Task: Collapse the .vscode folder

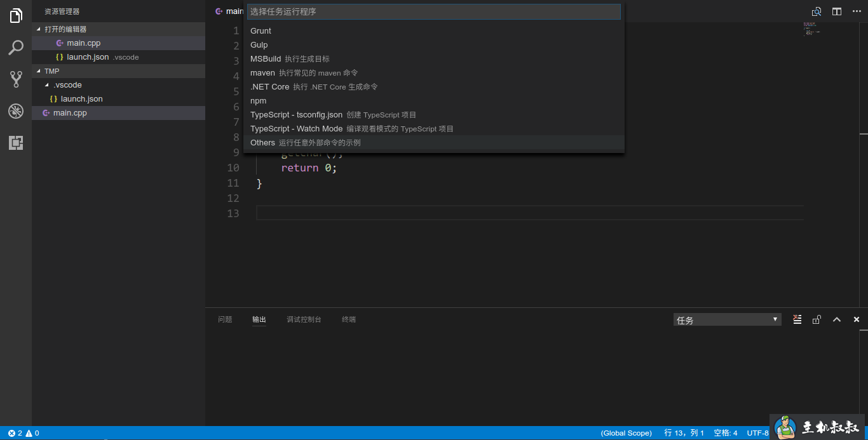Action: coord(118,85)
